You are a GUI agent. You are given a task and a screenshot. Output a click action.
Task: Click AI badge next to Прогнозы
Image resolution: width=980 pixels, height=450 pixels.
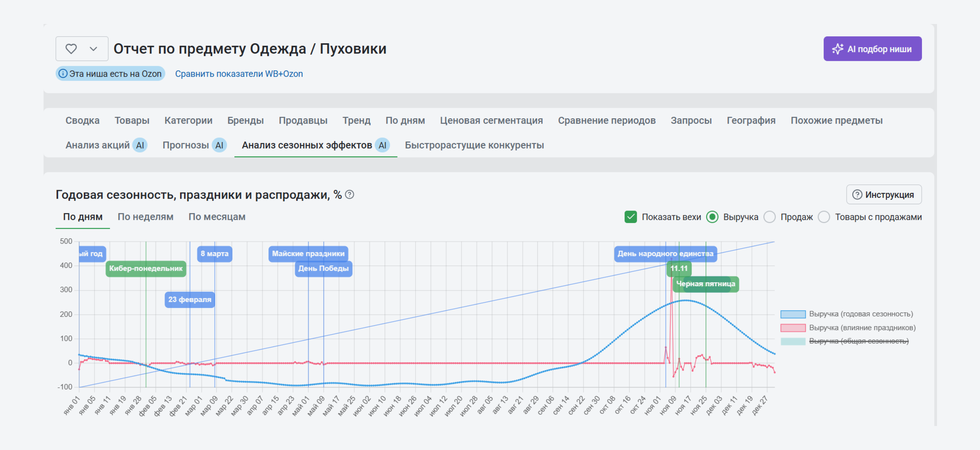tap(219, 145)
